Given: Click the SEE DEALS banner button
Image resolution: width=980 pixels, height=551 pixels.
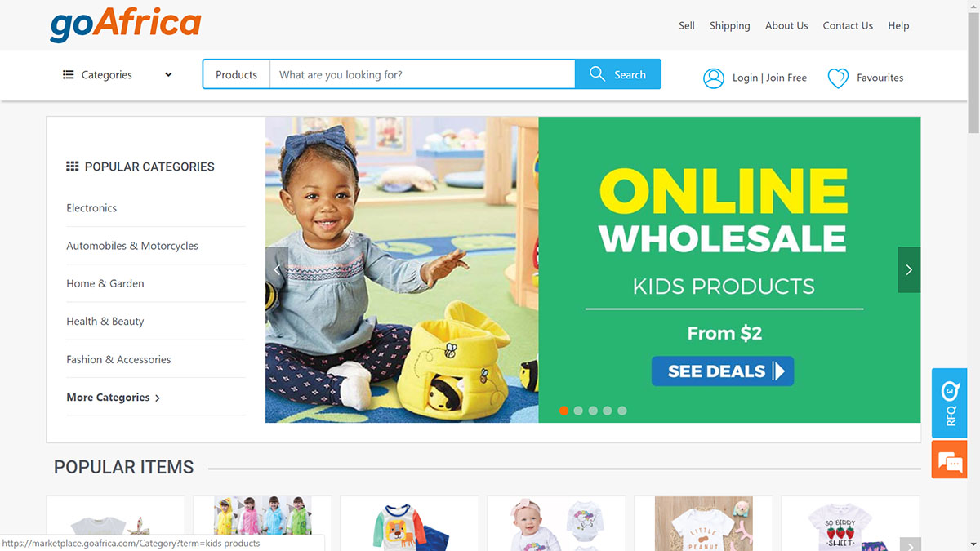Looking at the screenshot, I should (723, 371).
